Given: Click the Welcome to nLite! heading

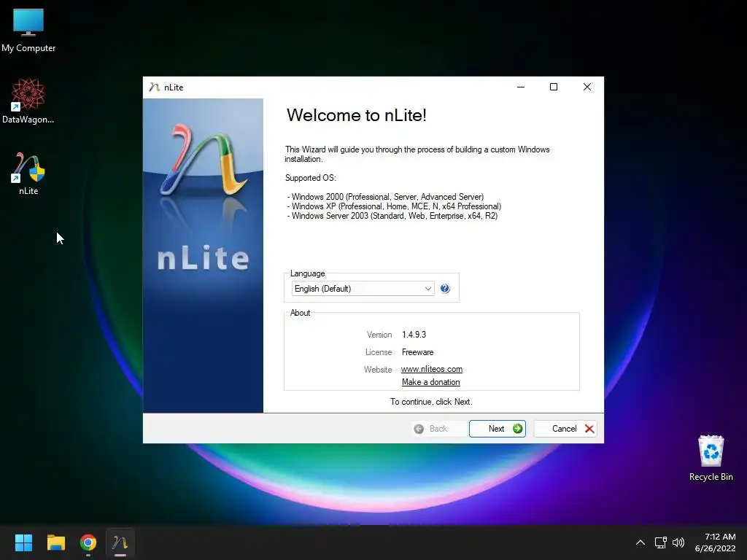Looking at the screenshot, I should (x=356, y=115).
